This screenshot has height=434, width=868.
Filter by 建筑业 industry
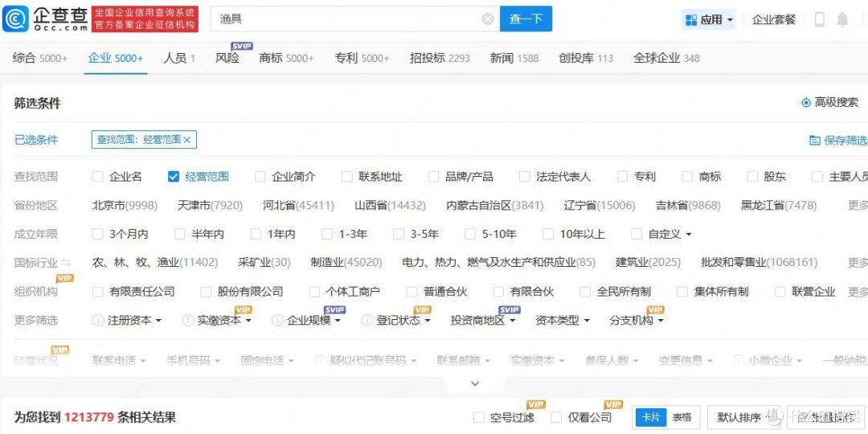pos(649,262)
